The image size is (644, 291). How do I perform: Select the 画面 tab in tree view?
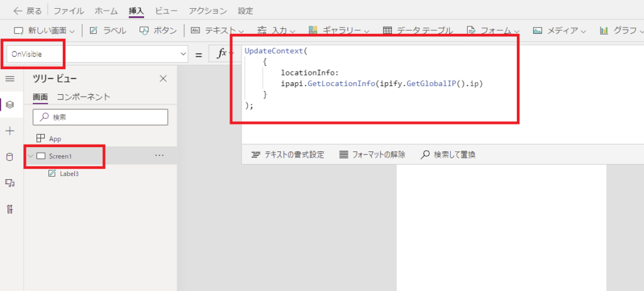40,97
